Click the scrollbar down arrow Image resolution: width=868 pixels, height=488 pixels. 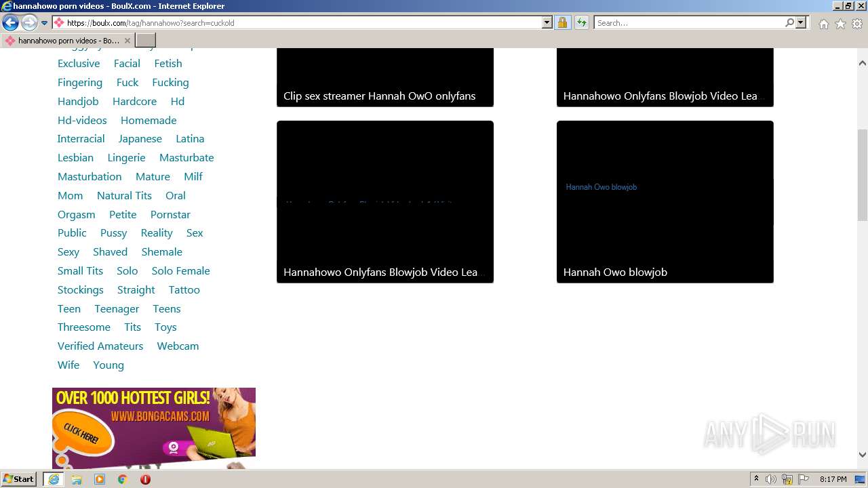point(863,455)
